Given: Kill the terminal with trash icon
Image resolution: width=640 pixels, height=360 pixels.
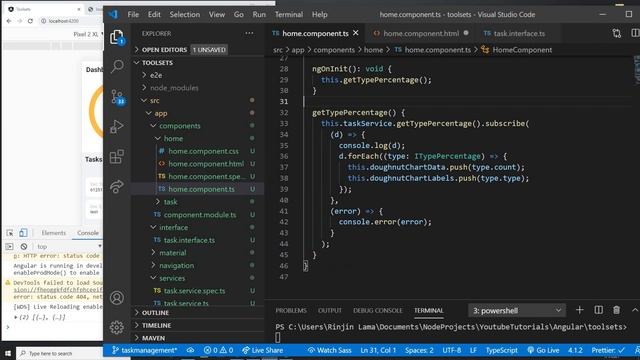Looking at the screenshot, I should (x=616, y=310).
